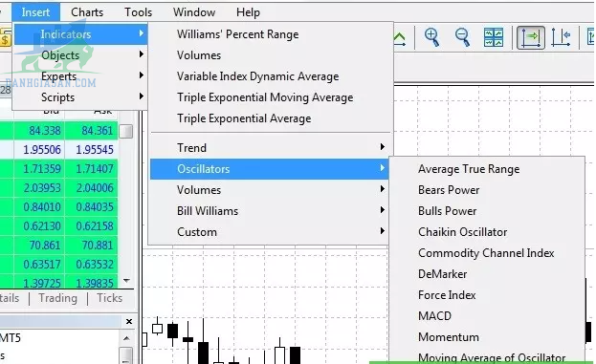Click Navigator panel scroll up arrow
Screen dimensions: 596x364
point(126,338)
